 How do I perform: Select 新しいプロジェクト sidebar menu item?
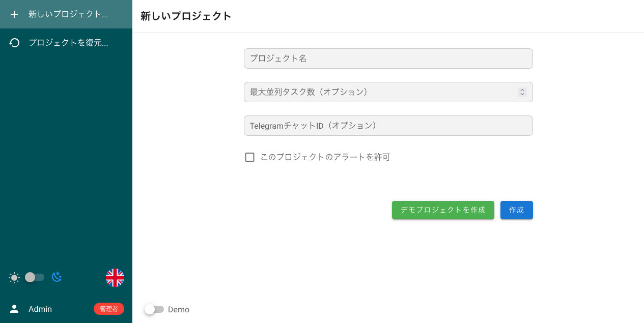click(x=68, y=14)
